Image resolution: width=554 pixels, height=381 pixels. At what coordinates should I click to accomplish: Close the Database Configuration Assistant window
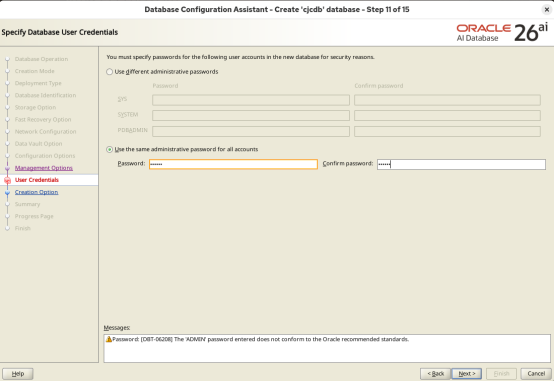pos(546,10)
